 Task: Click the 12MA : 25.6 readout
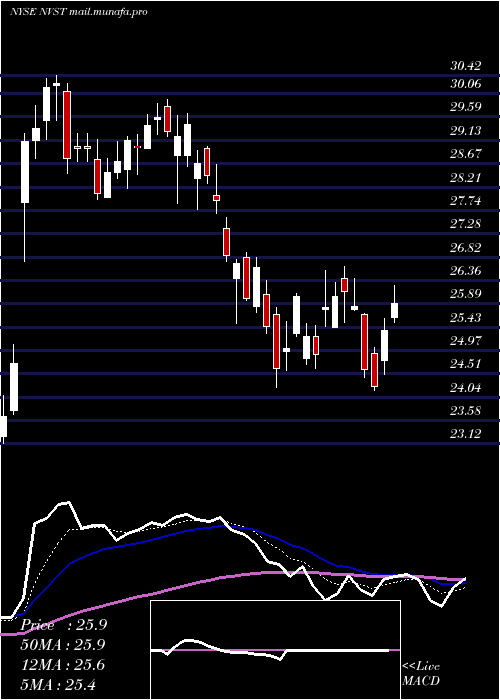point(63,665)
